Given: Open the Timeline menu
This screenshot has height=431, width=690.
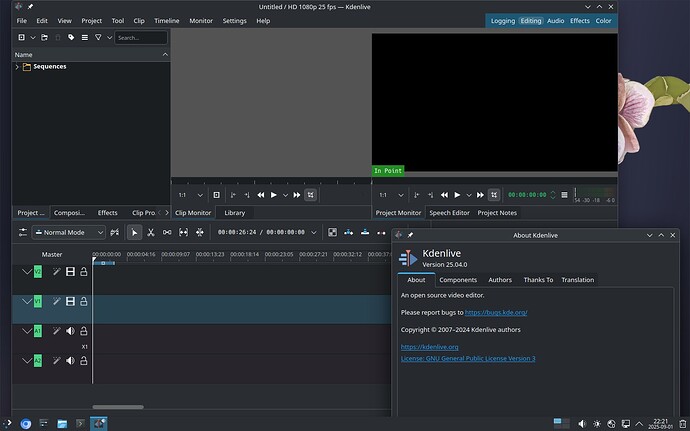Looking at the screenshot, I should (x=167, y=20).
